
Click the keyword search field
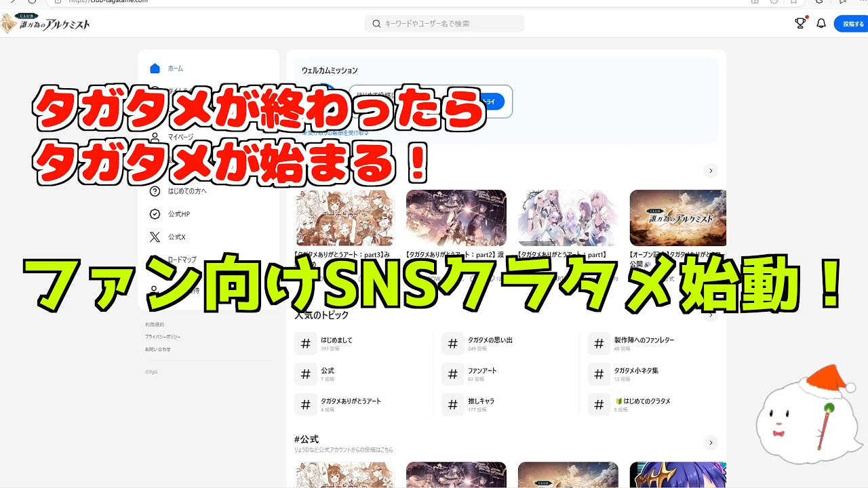(444, 24)
